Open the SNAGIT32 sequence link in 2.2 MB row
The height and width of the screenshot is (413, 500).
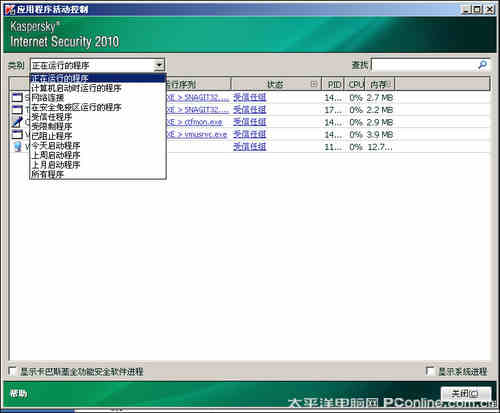pyautogui.click(x=198, y=110)
